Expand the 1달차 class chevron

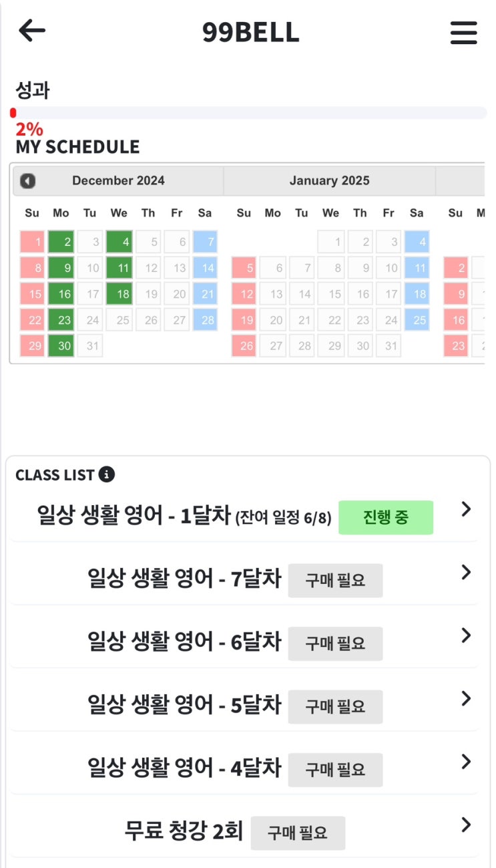466,510
